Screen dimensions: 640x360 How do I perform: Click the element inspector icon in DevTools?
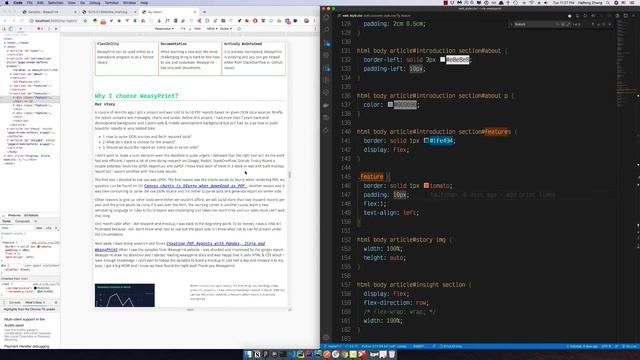point(4,29)
